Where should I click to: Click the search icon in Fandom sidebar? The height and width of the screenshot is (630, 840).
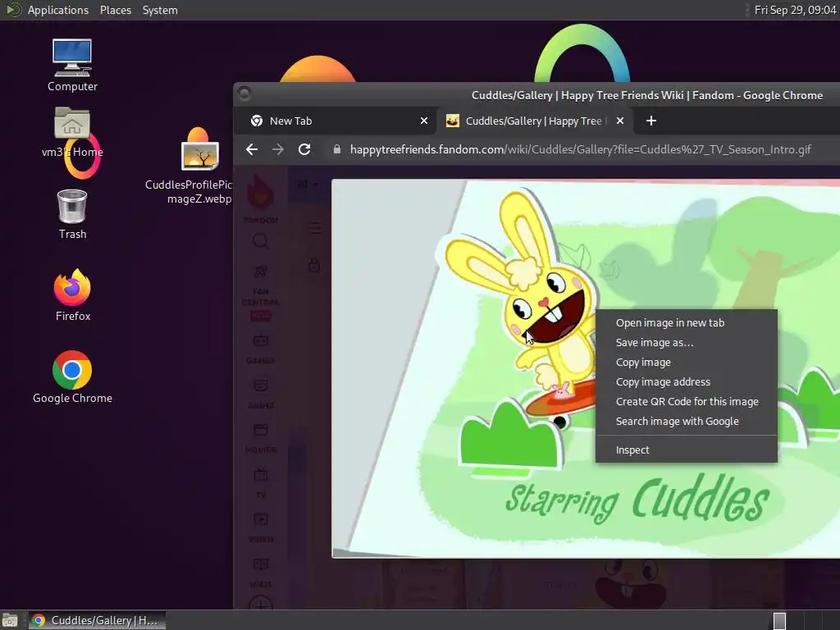260,242
